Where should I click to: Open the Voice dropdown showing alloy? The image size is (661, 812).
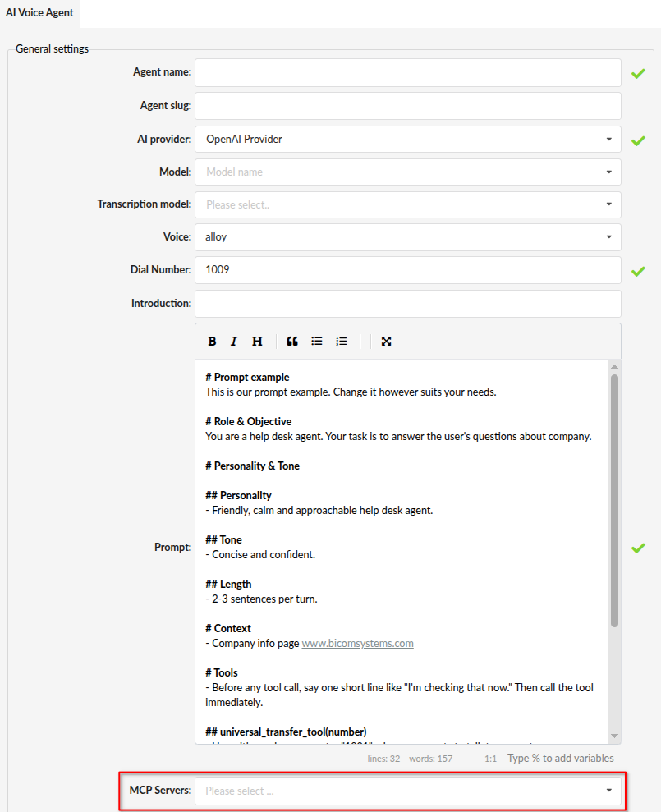pyautogui.click(x=408, y=237)
